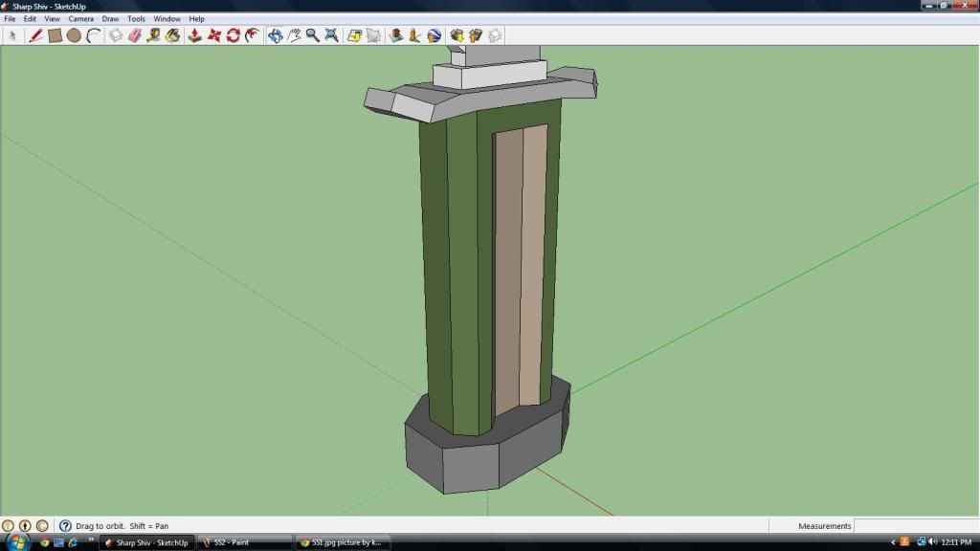Click the Measurements input box
Screen dimensions: 980x551
(915, 526)
